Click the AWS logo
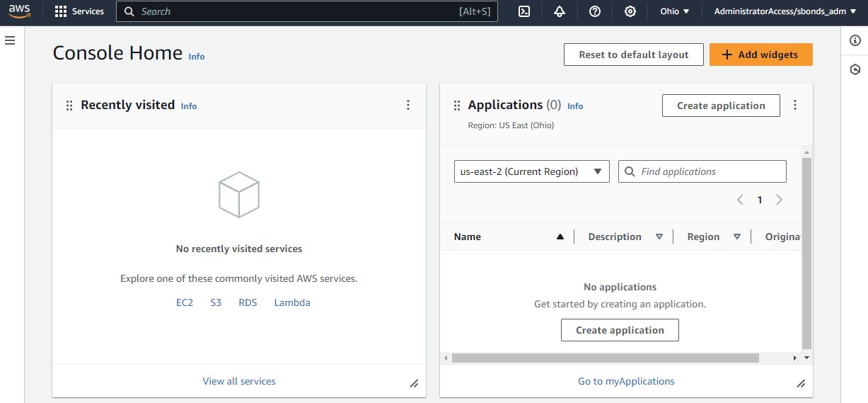 point(19,11)
